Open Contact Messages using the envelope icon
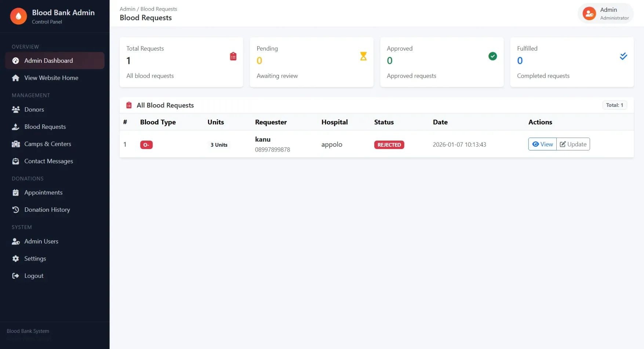The width and height of the screenshot is (644, 349). point(15,161)
